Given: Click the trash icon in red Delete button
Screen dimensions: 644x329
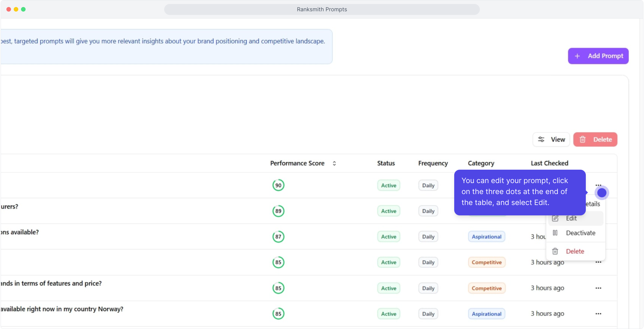Looking at the screenshot, I should (582, 140).
